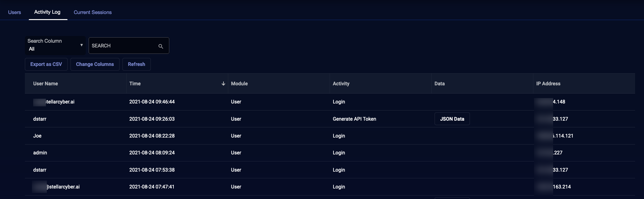Viewport: 644px width, 199px height.
Task: Click the search magnifier icon
Action: point(161,46)
